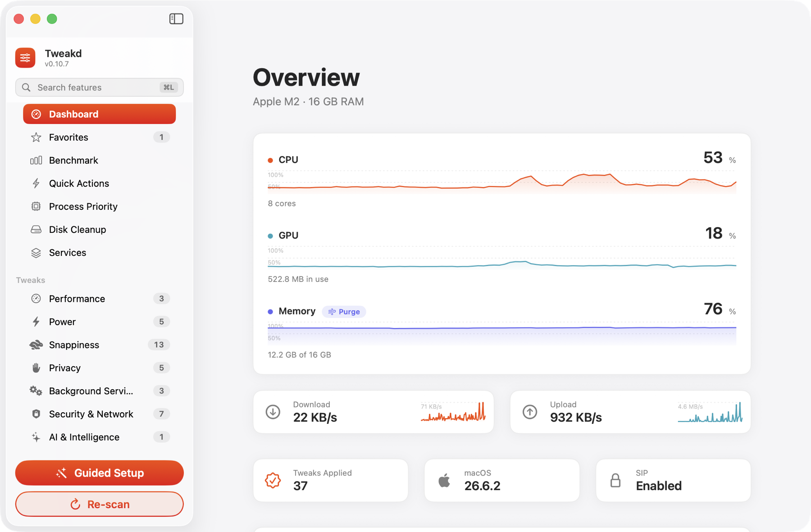Image resolution: width=811 pixels, height=532 pixels.
Task: Click the Privacy hand icon
Action: click(x=36, y=368)
